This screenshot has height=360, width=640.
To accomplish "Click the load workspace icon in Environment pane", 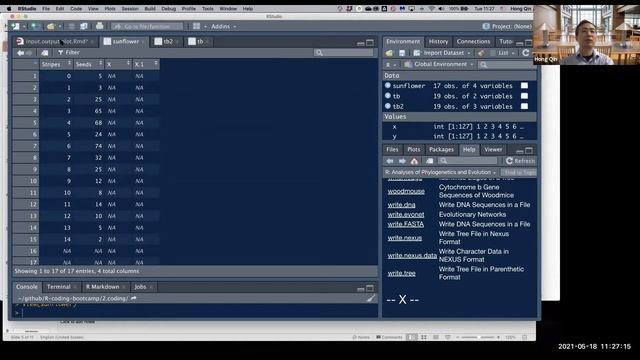I will (389, 53).
